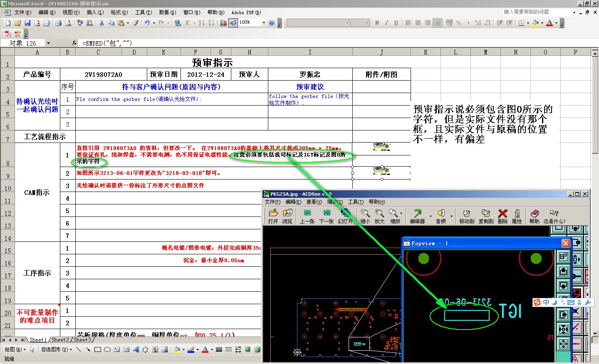Open the 查看 menu in ACDSee
This screenshot has height=364, width=599.
pos(314,202)
